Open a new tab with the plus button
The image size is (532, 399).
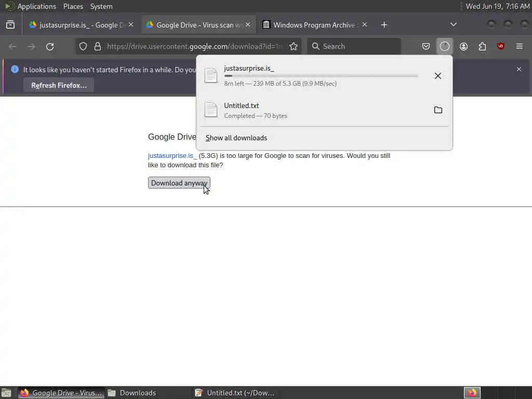point(384,25)
